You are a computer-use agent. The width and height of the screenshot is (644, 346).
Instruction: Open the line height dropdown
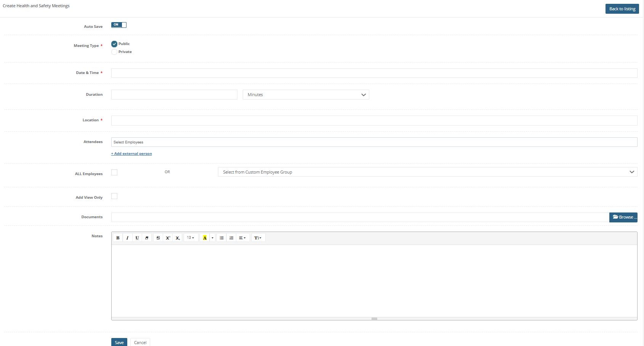click(x=258, y=238)
